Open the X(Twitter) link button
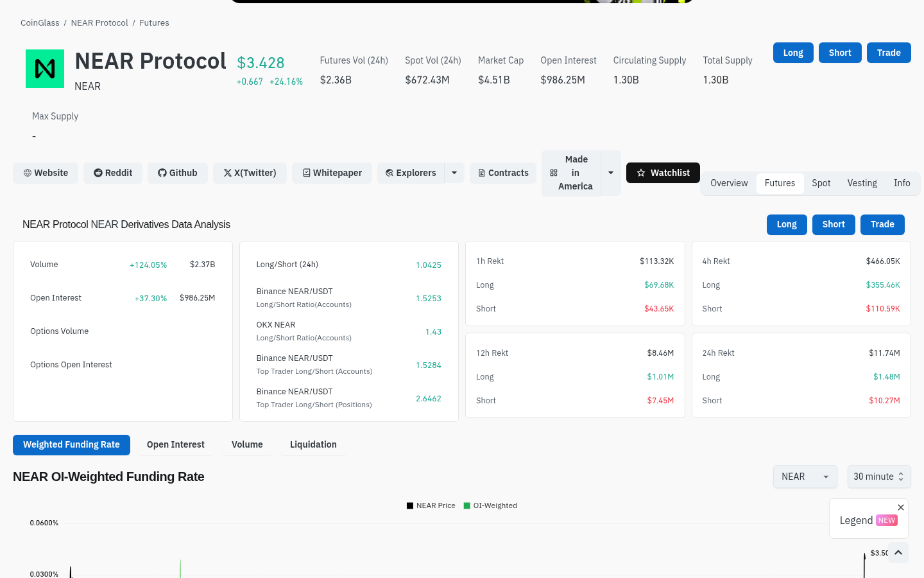Viewport: 924px width, 578px height. (x=250, y=173)
